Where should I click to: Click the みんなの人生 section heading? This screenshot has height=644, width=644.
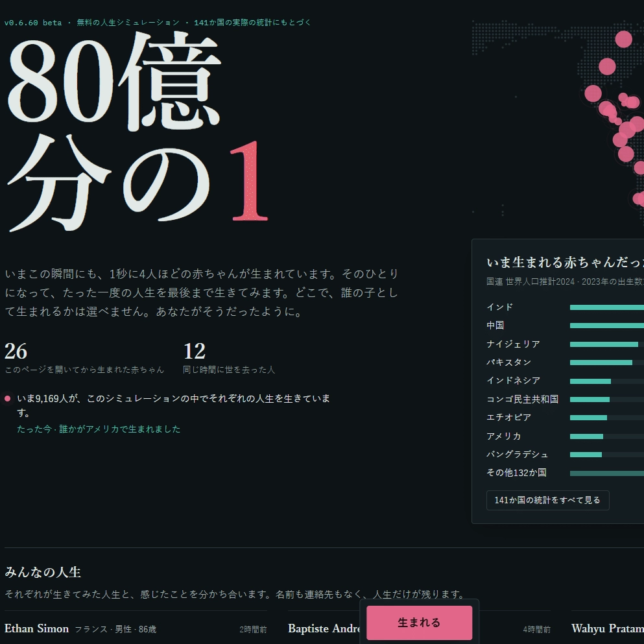(43, 572)
